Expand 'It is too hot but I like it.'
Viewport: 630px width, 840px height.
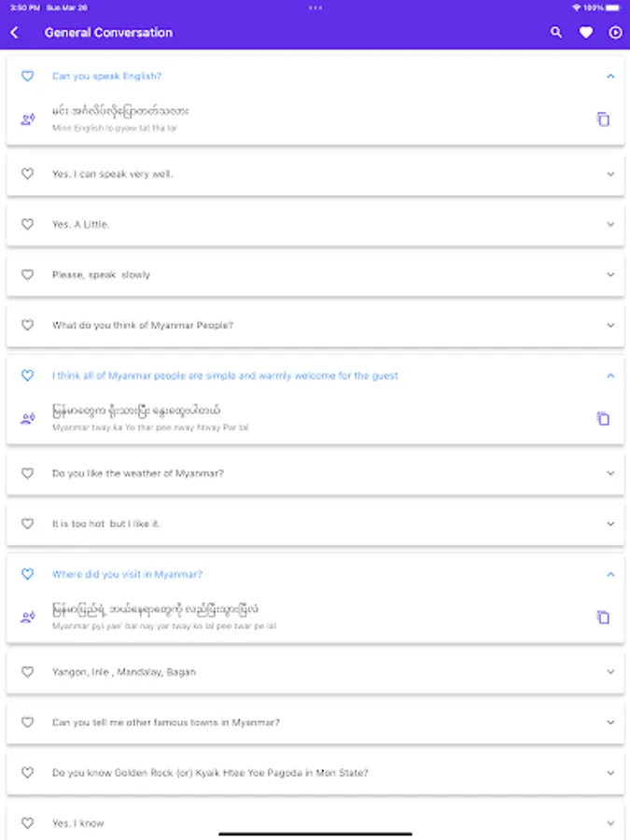click(610, 524)
